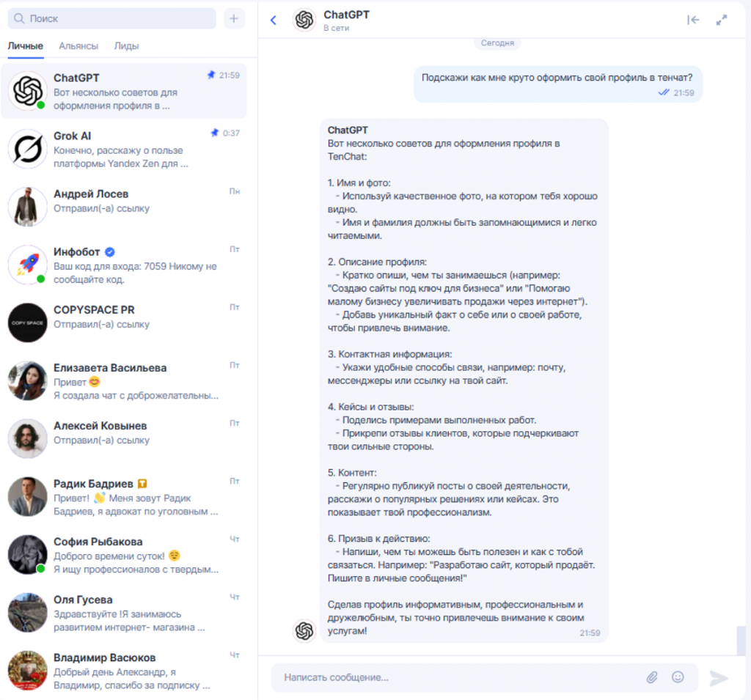This screenshot has height=700, width=751.
Task: Open the Инфобот chat
Action: 123,265
